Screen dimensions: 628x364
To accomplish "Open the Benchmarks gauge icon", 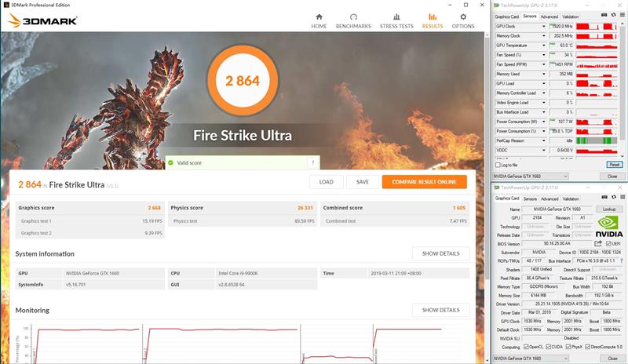I will [x=353, y=20].
